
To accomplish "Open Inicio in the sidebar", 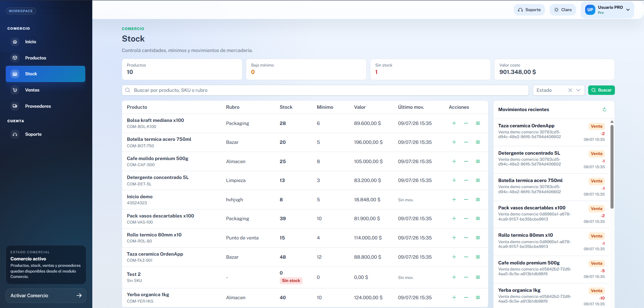I will click(45, 42).
